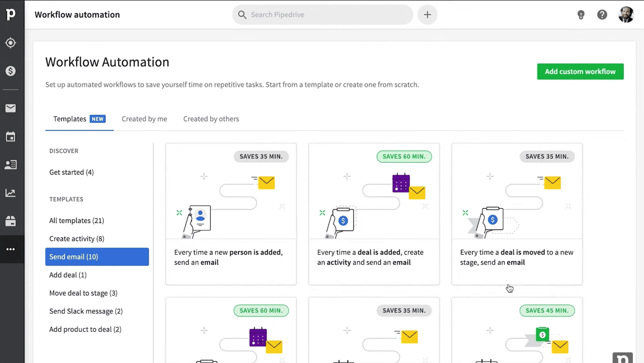Open the person is added email template
This screenshot has height=363, width=644.
point(231,214)
